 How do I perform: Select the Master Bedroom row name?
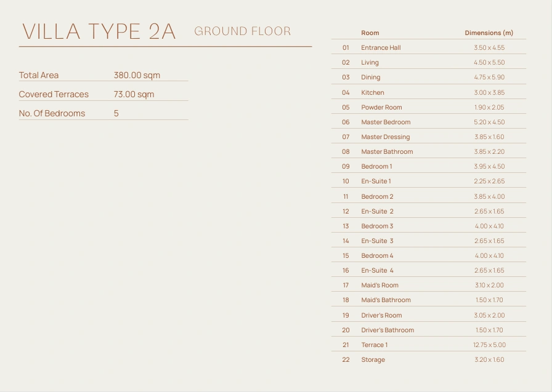coord(386,122)
